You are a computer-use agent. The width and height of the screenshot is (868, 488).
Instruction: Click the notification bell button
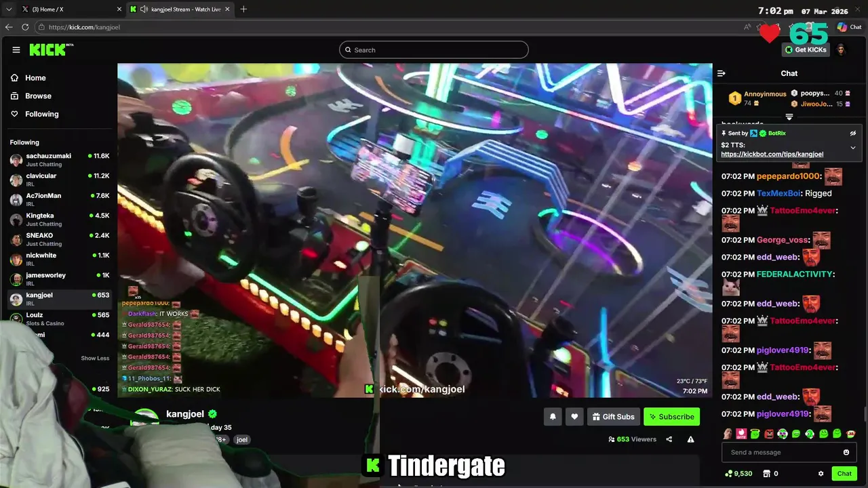(553, 417)
